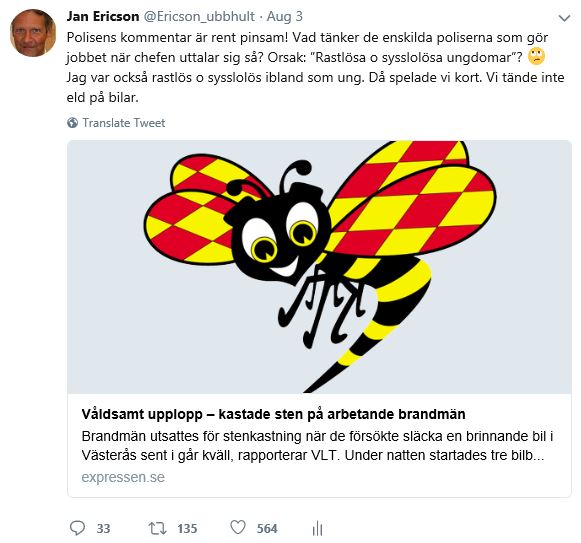Click the tweet text body
This screenshot has height=543, width=581.
[x=315, y=67]
